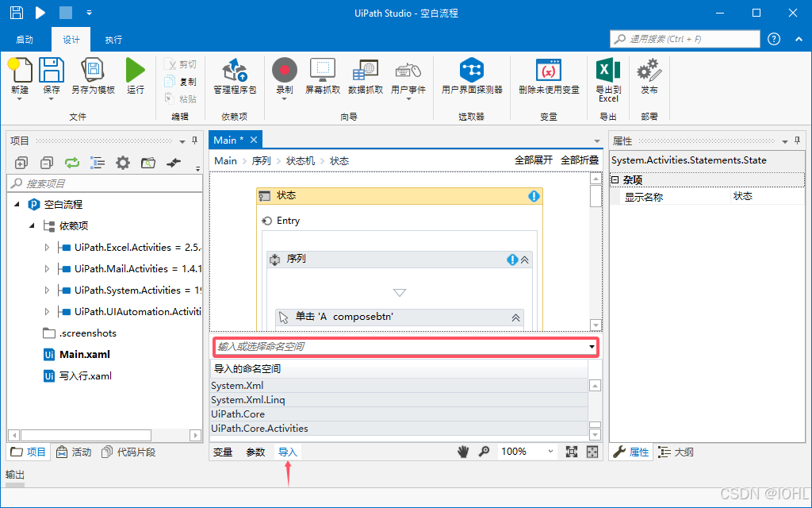Click title bar play icon
Image resolution: width=812 pixels, height=508 pixels.
(x=40, y=13)
